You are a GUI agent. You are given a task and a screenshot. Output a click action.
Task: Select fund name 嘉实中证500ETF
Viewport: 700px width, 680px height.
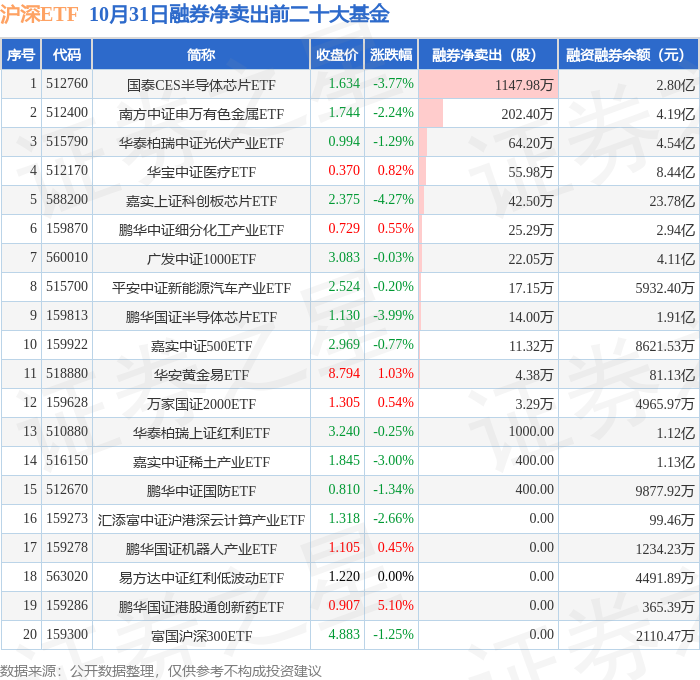tap(201, 346)
